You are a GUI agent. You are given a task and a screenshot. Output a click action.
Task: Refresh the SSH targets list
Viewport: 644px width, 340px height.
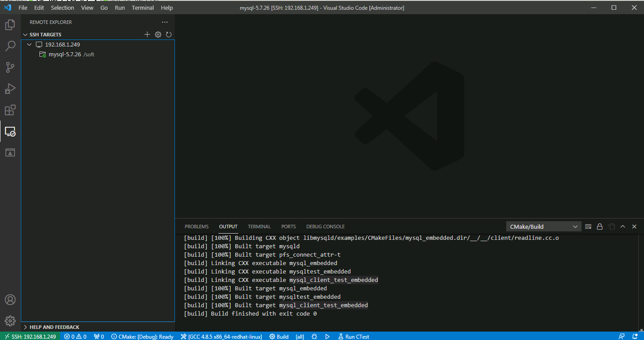[169, 35]
